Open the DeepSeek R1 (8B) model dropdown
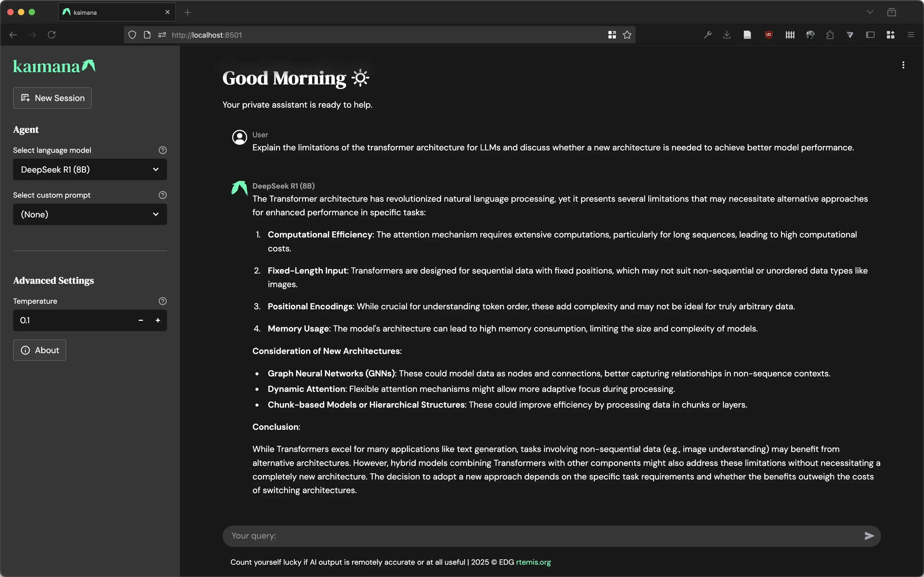 click(x=90, y=169)
